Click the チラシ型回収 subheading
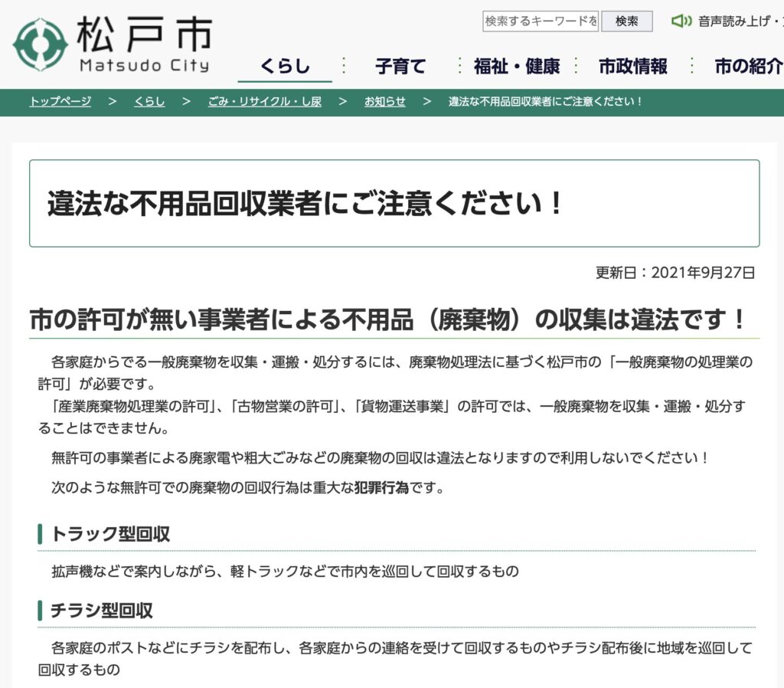Image resolution: width=784 pixels, height=688 pixels. pyautogui.click(x=102, y=611)
